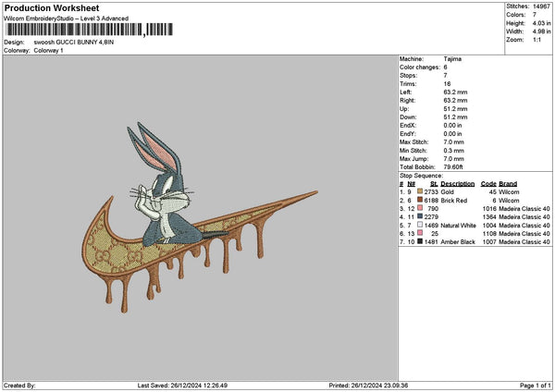
Task: Select thread code 1007 in Amber Black row
Action: coord(489,242)
